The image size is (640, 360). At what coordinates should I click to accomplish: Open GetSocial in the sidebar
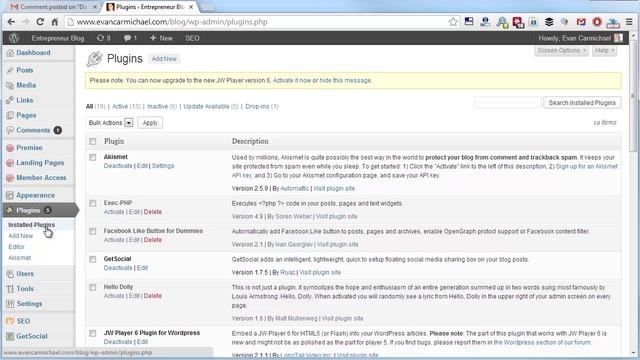tap(32, 336)
